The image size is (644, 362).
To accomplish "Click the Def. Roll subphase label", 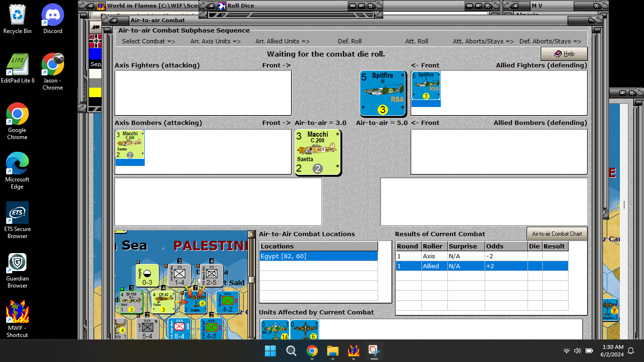I will (350, 41).
